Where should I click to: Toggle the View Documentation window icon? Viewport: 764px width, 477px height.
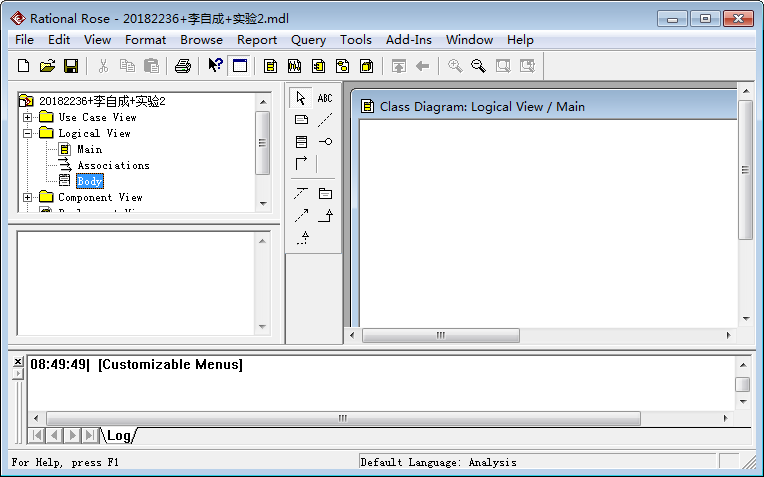coord(240,66)
